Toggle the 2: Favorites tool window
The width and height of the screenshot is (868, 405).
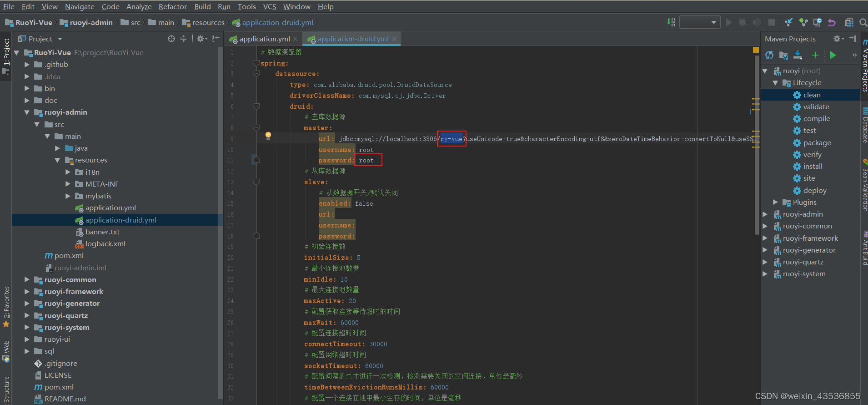click(6, 306)
